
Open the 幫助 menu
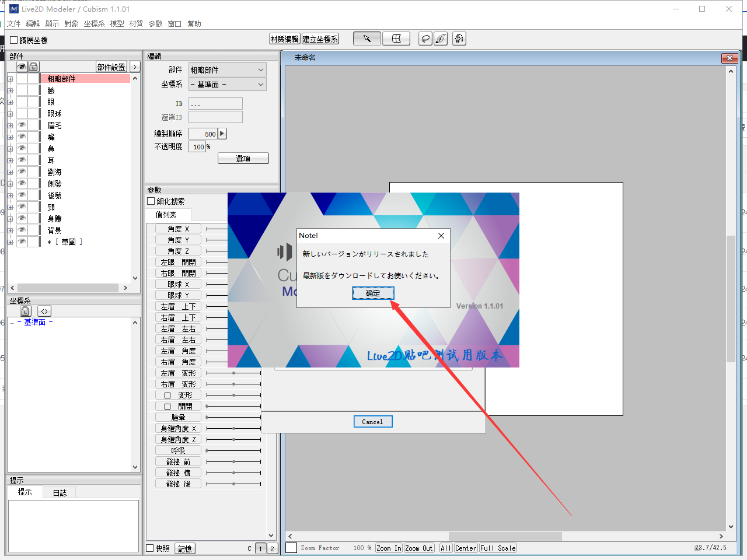click(194, 24)
